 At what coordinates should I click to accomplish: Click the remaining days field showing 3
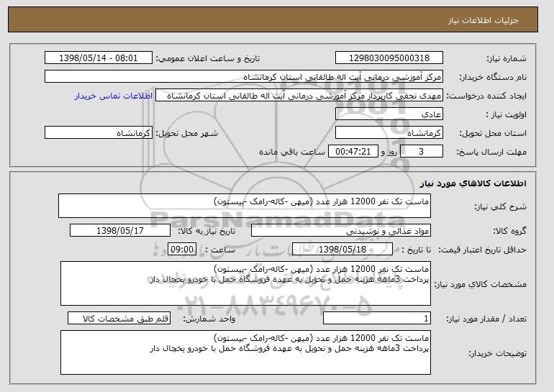coord(422,152)
